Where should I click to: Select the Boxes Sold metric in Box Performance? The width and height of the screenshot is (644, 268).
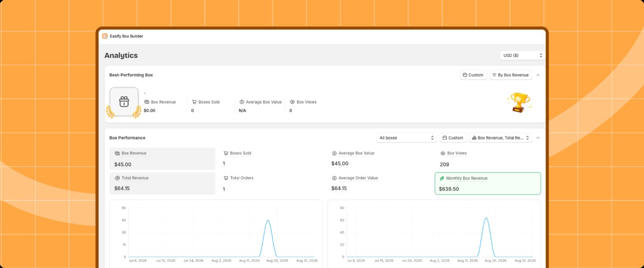(x=271, y=159)
